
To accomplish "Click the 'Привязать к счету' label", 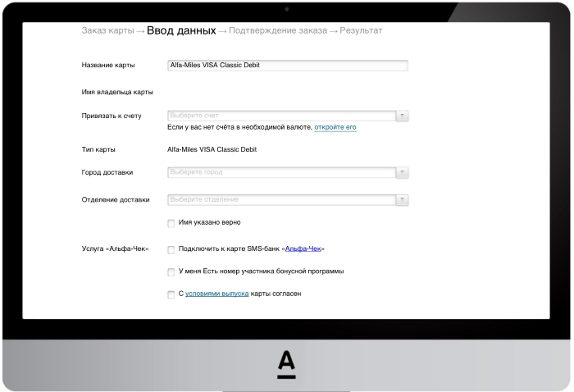I will tap(112, 116).
